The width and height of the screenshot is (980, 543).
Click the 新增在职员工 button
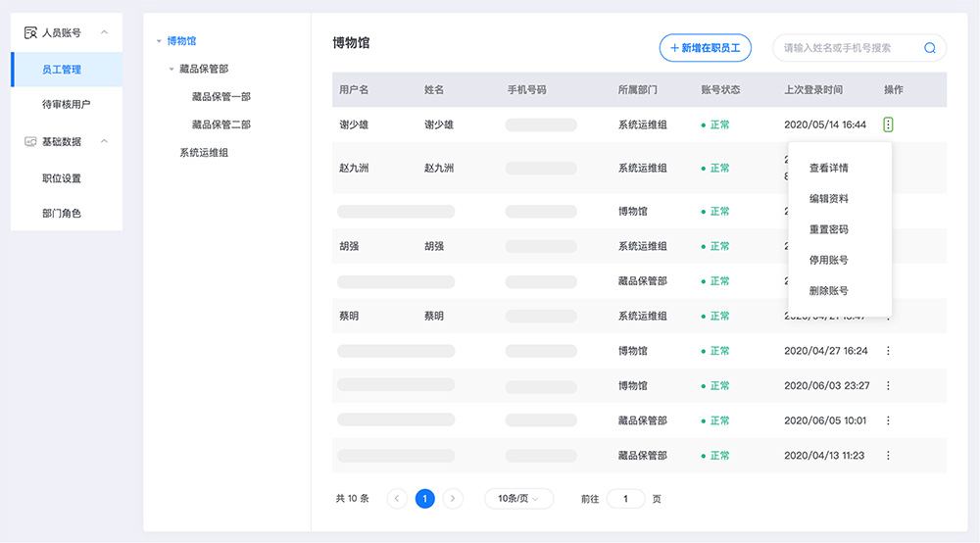click(x=705, y=48)
